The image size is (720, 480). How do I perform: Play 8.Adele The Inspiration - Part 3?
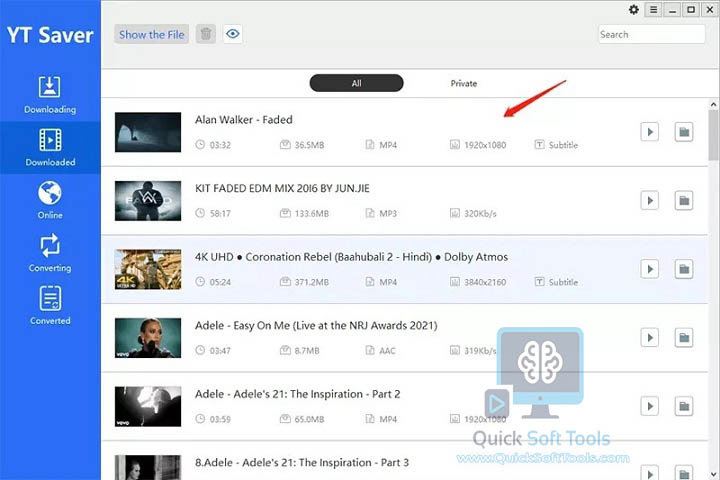coord(650,473)
